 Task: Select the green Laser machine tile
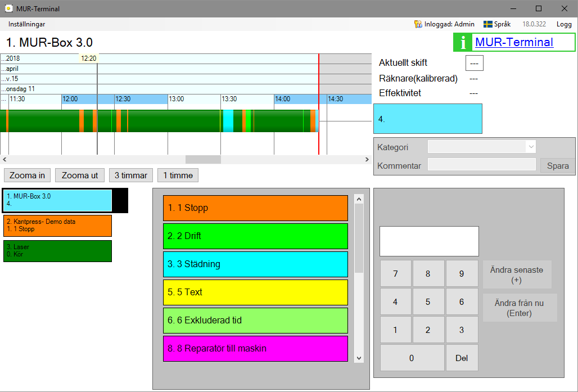[x=57, y=251]
